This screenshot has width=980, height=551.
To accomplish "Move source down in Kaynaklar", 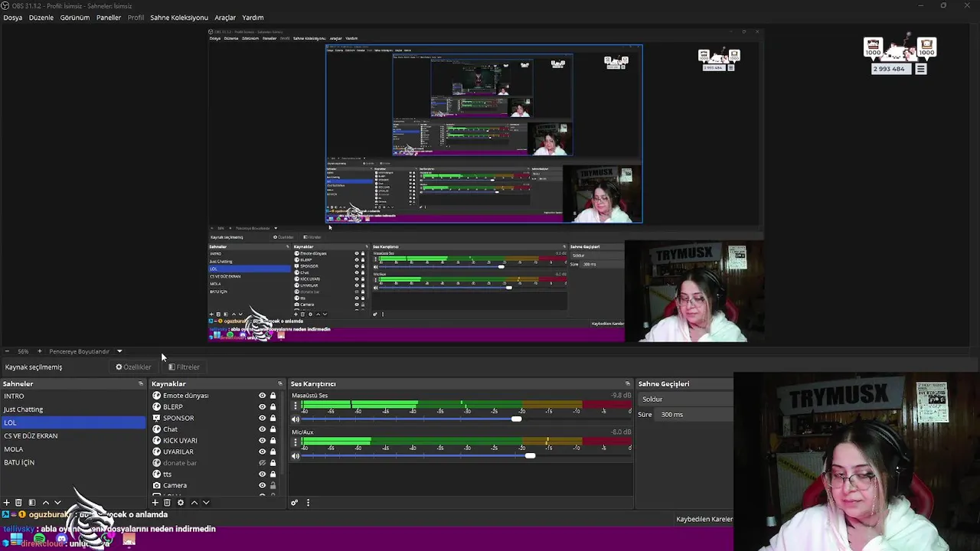I will (206, 503).
